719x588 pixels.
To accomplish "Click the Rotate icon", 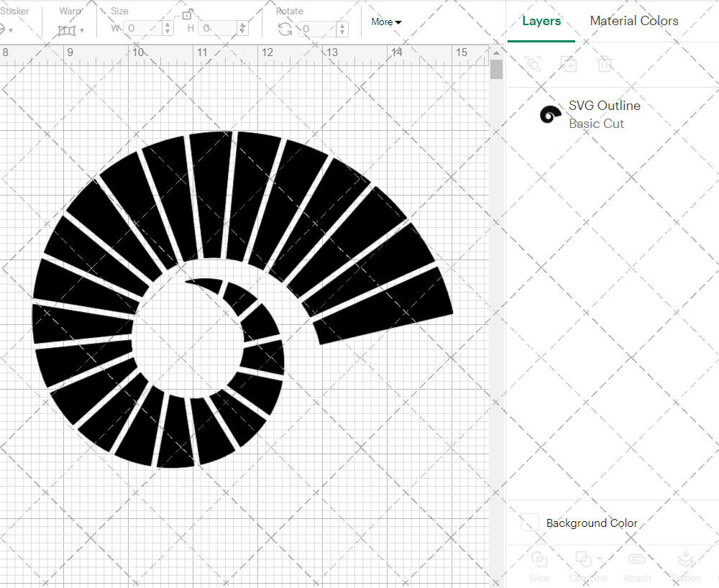I will tap(285, 29).
